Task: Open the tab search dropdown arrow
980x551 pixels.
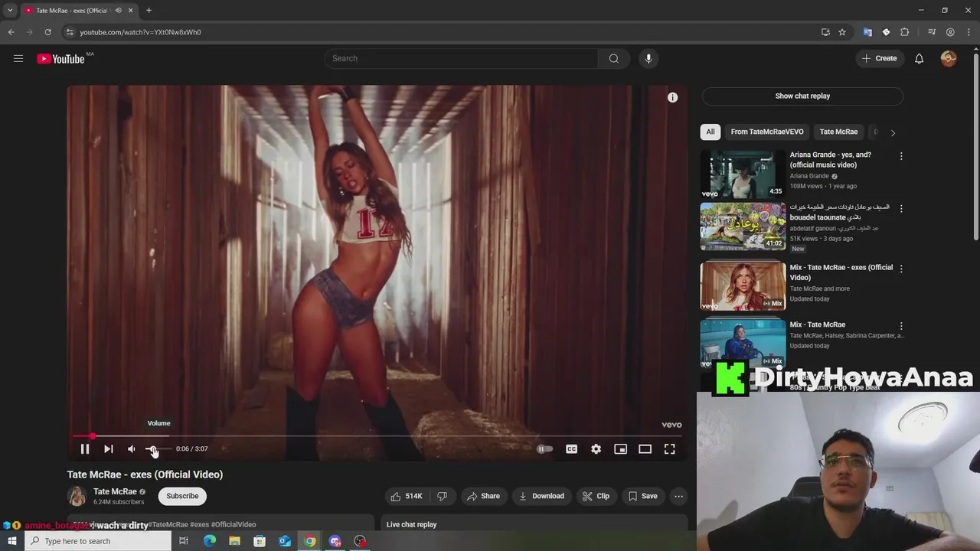Action: click(10, 10)
